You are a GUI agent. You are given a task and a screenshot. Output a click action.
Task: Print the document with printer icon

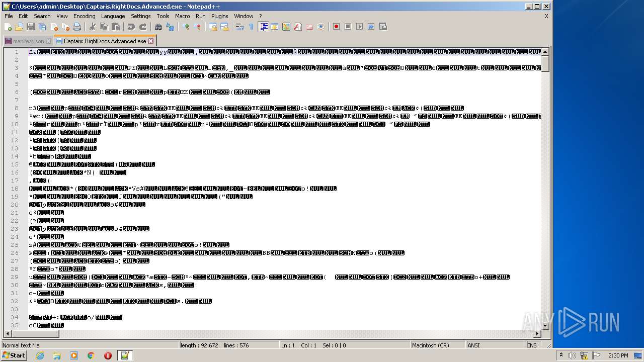[x=77, y=27]
